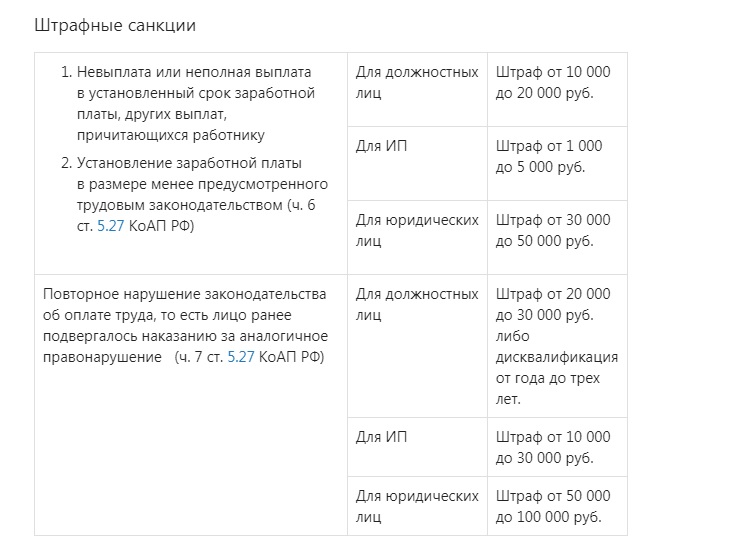Image resolution: width=732 pixels, height=557 pixels.
Task: Click 'Штраф от 20 000 до 30 000 руб.' text
Action: tap(553, 304)
